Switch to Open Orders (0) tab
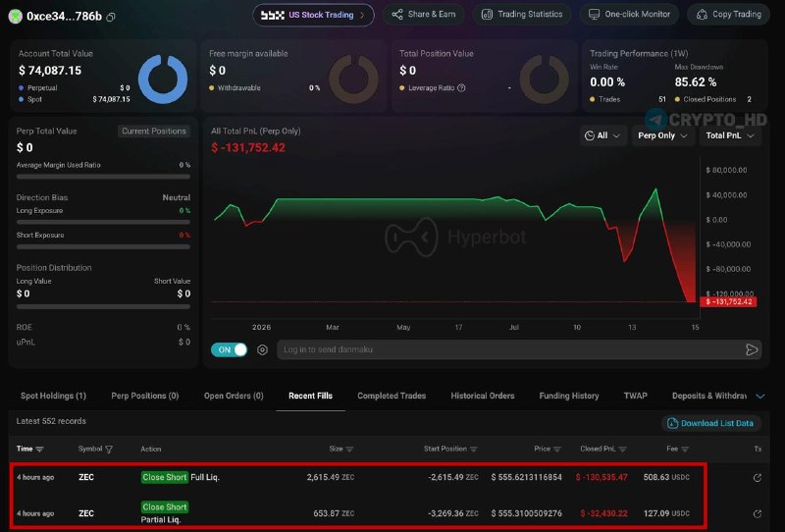785x532 pixels. (x=234, y=396)
